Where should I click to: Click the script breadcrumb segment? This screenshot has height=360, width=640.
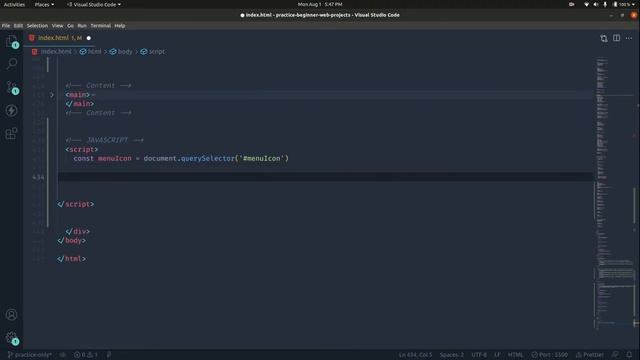(x=153, y=52)
